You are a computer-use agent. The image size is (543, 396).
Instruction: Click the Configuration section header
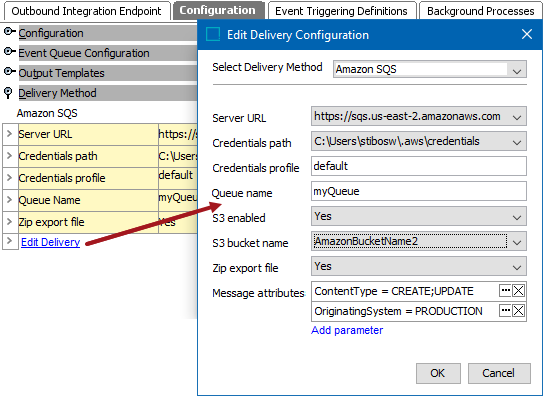click(108, 33)
